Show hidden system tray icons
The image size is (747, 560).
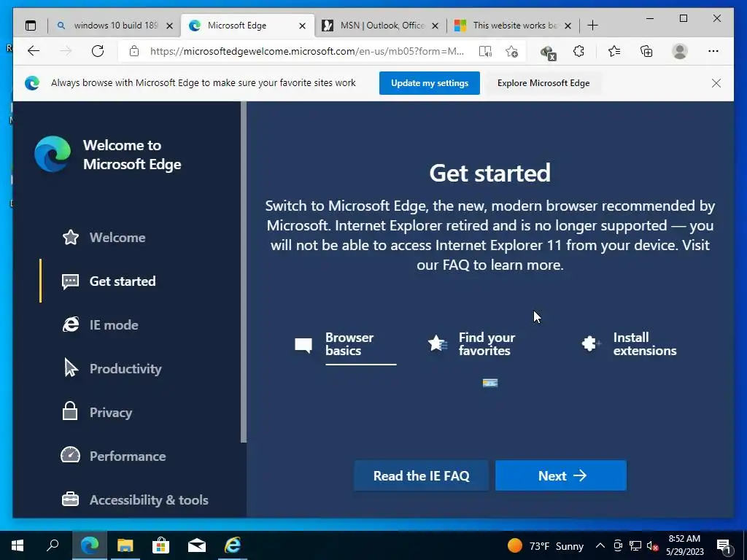click(600, 545)
